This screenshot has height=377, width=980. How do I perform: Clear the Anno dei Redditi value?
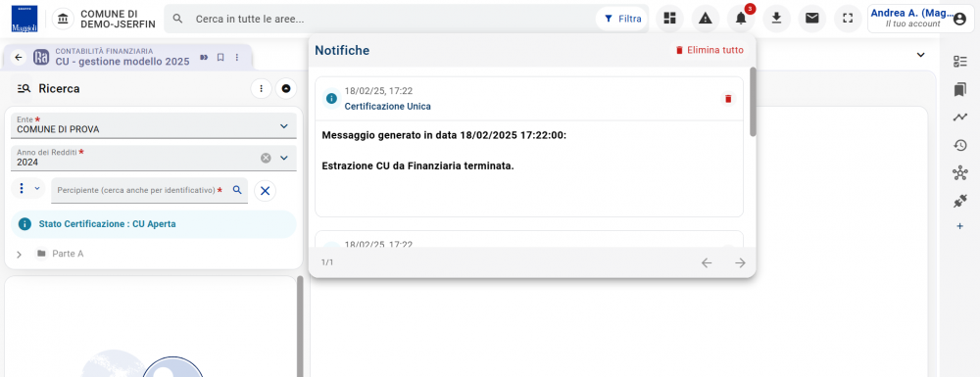point(266,158)
